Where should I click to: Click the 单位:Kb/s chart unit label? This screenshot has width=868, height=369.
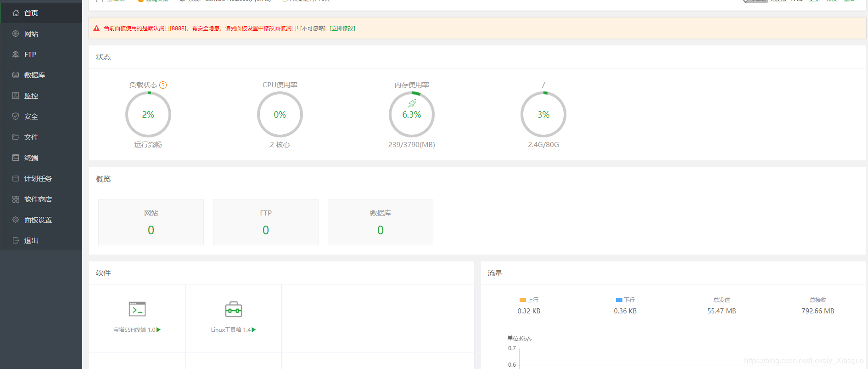point(520,339)
